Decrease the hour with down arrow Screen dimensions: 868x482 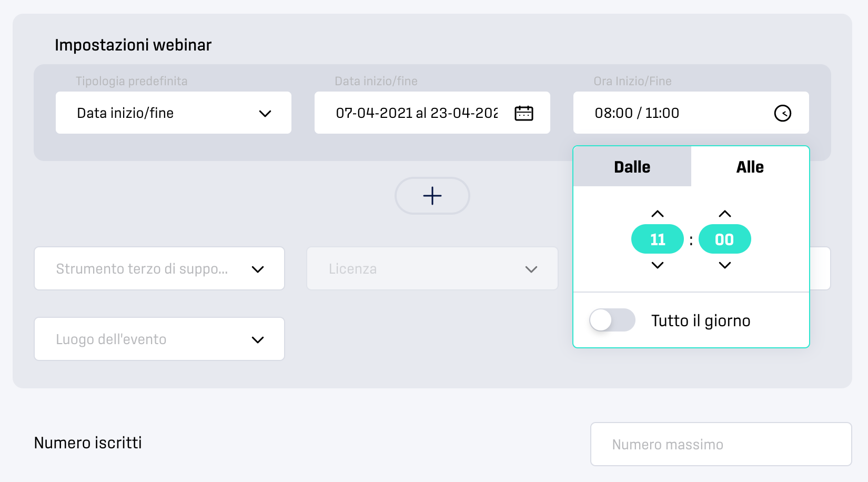(x=658, y=265)
